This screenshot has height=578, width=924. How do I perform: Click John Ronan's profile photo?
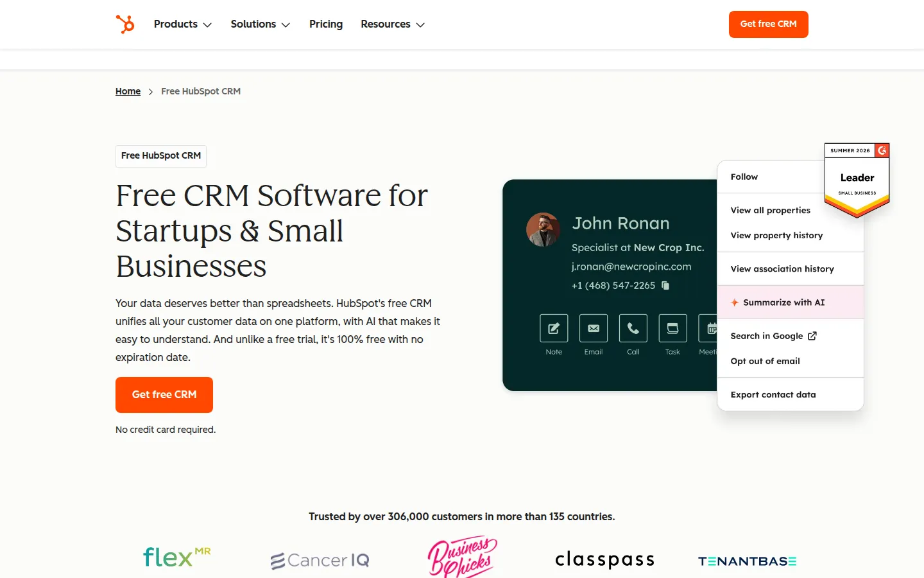(x=543, y=230)
